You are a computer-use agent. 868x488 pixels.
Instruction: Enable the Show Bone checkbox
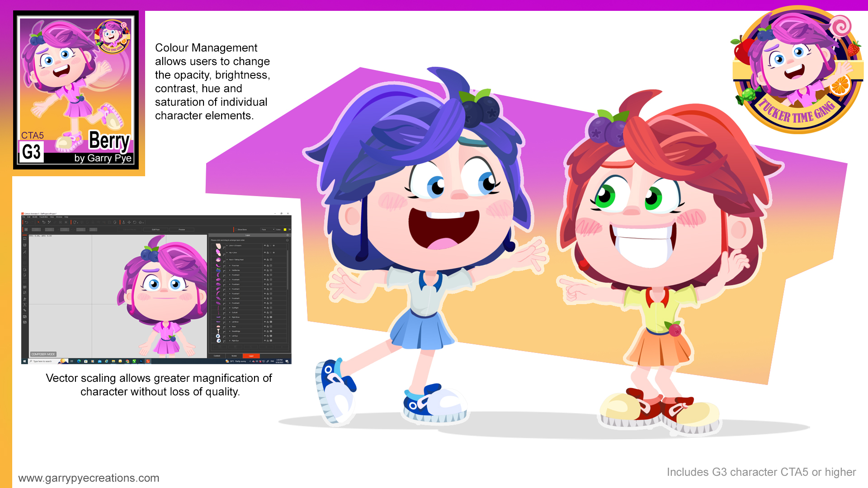click(x=236, y=230)
